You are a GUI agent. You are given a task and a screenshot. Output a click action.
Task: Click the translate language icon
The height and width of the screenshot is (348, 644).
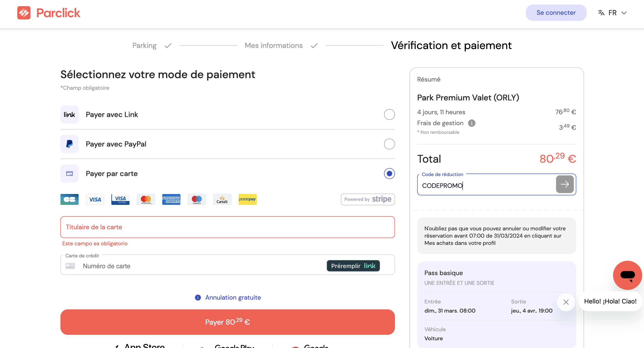click(x=601, y=13)
